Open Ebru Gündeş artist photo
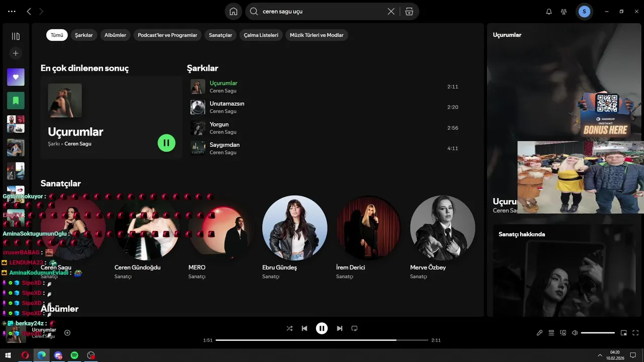Image resolution: width=644 pixels, height=362 pixels. [295, 228]
